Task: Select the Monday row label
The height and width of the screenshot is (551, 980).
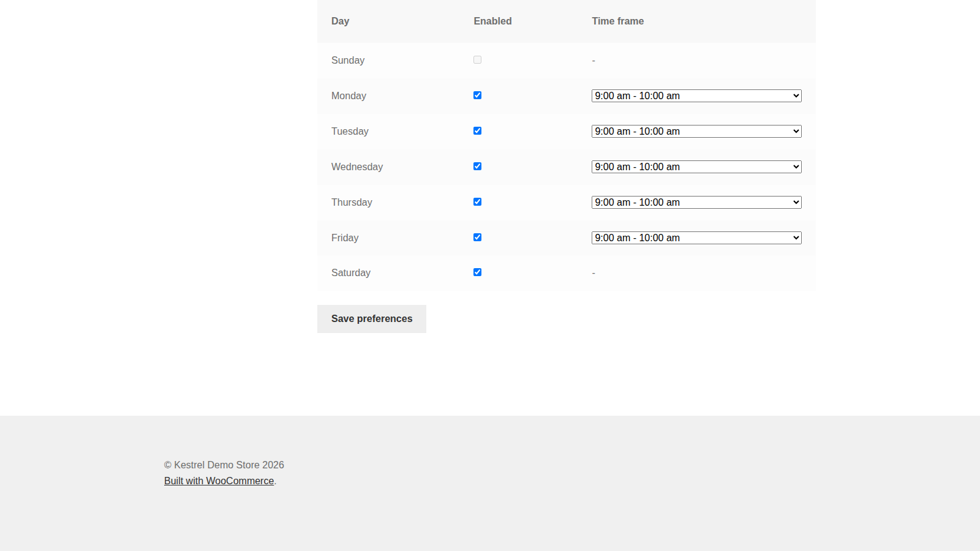Action: (x=349, y=96)
